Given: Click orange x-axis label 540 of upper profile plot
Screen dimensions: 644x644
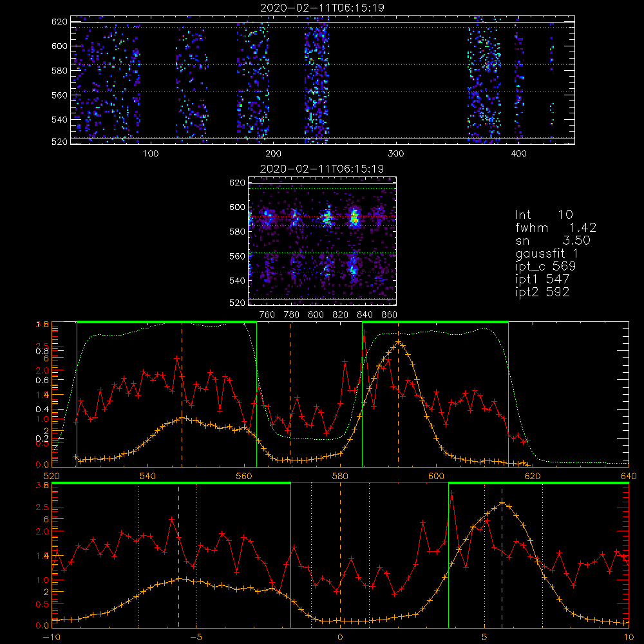Looking at the screenshot, I should (x=148, y=476).
